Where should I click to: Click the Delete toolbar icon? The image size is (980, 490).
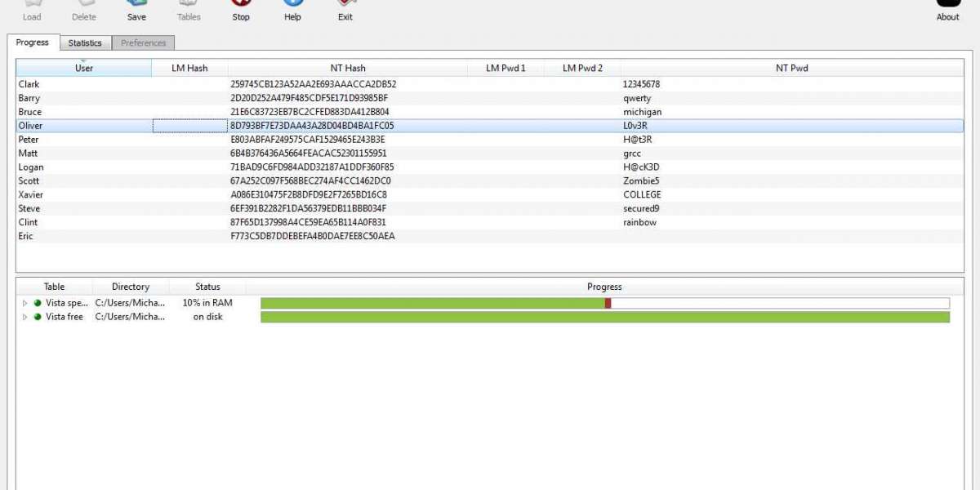click(83, 7)
